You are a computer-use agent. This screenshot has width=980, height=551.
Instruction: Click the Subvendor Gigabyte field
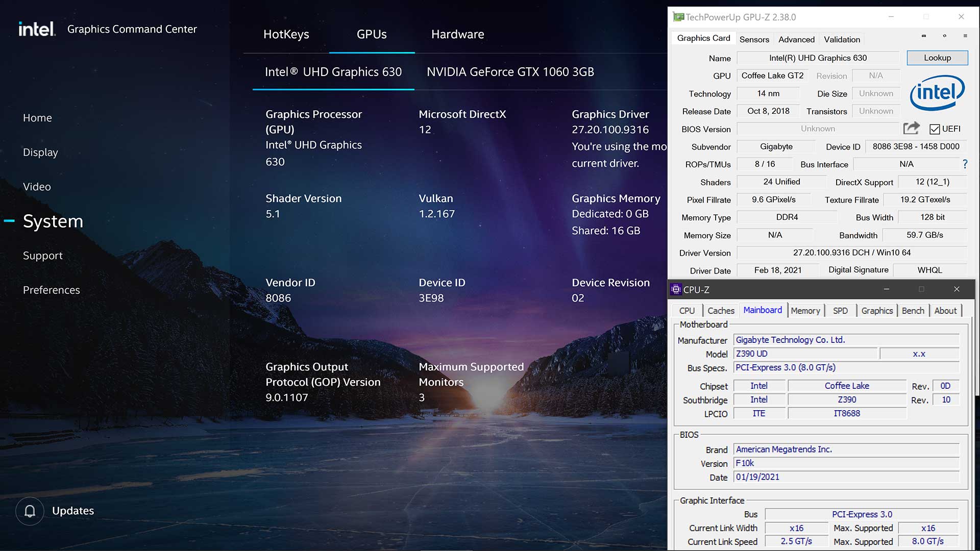776,146
